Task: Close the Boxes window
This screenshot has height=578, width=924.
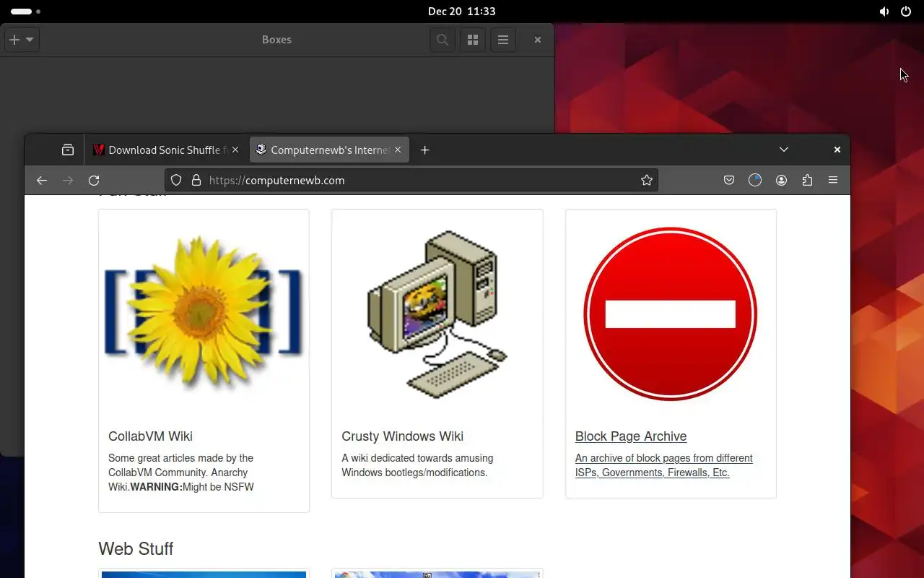Action: tap(538, 40)
